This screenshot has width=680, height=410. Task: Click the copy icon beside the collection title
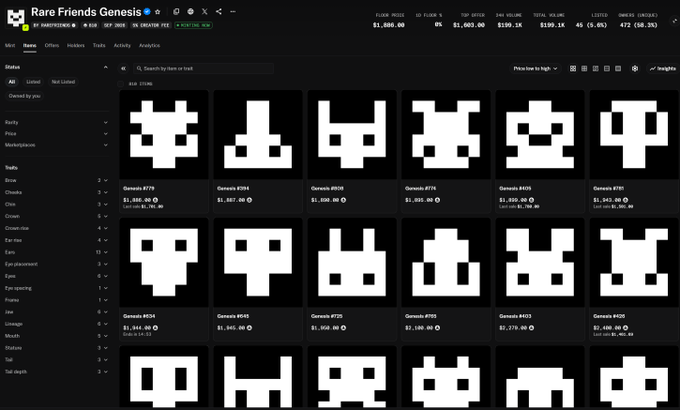tap(176, 12)
